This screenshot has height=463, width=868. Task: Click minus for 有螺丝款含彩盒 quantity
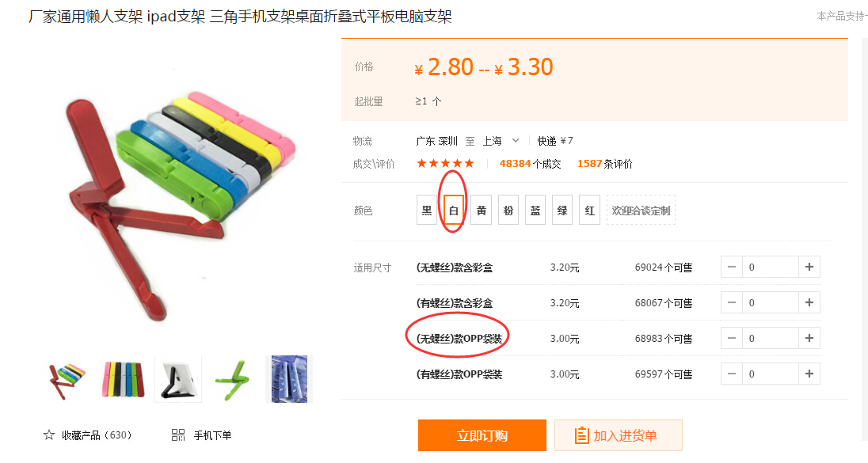731,302
